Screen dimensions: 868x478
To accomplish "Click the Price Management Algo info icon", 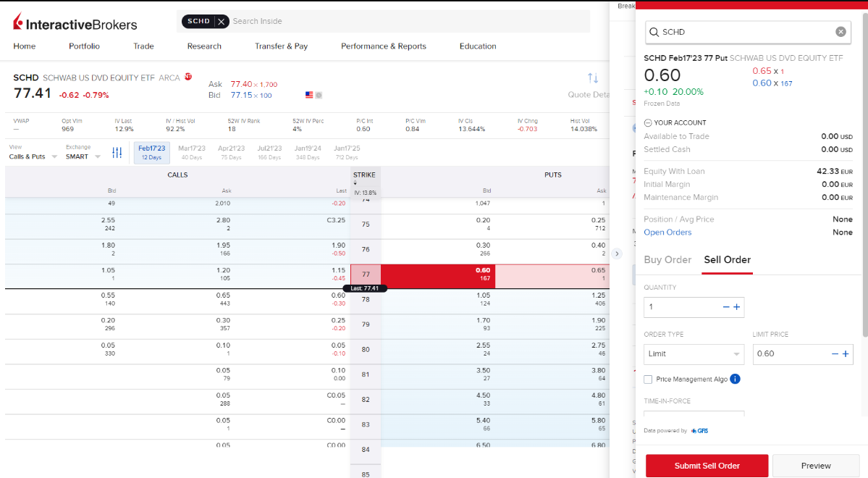I will click(735, 379).
